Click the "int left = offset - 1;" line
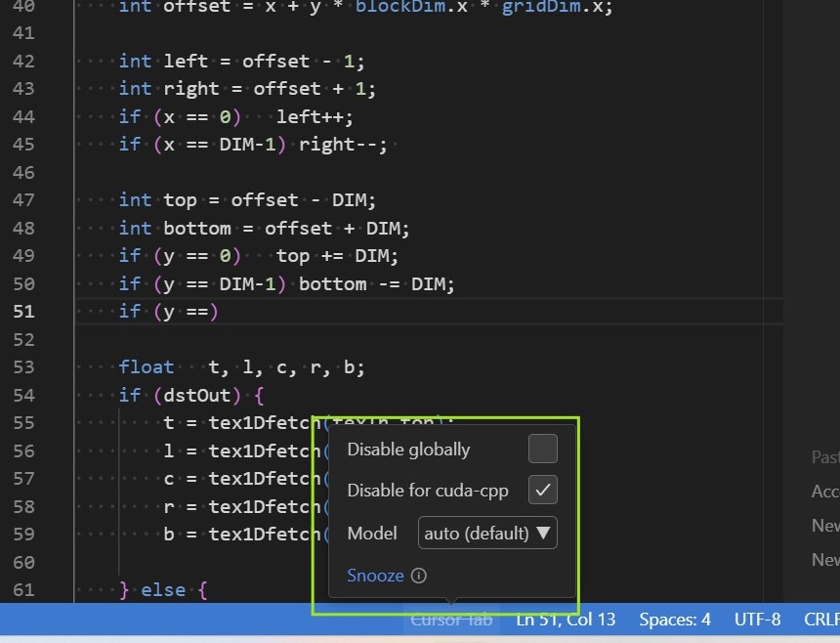 click(241, 62)
